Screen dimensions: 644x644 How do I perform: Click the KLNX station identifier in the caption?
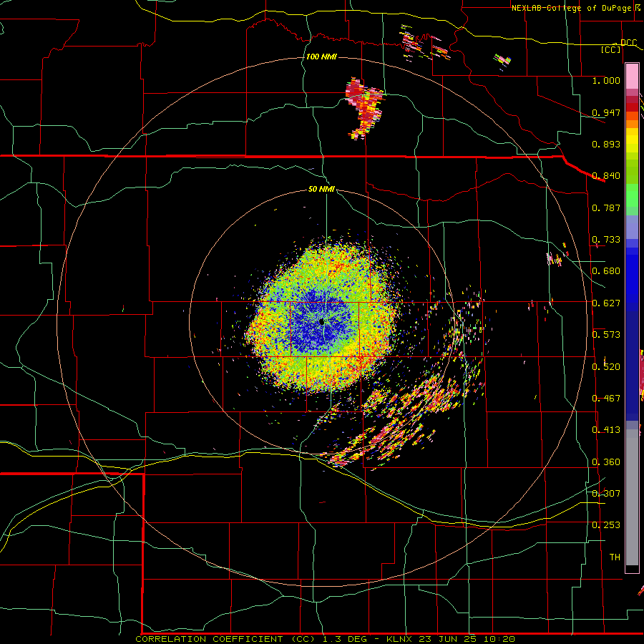(401, 639)
